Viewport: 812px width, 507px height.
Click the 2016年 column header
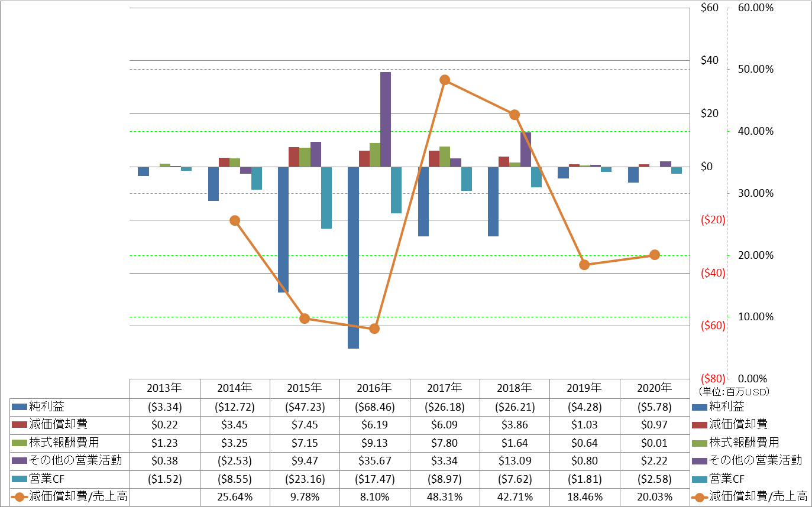point(374,388)
